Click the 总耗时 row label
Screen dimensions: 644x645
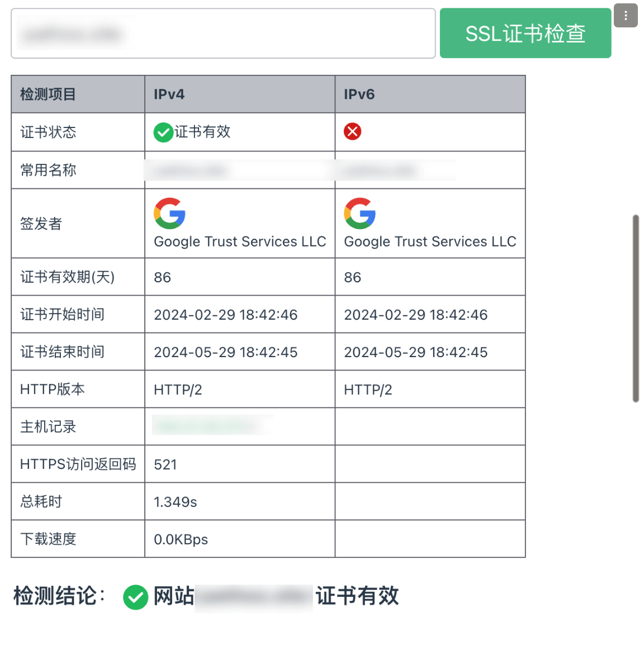point(41,501)
